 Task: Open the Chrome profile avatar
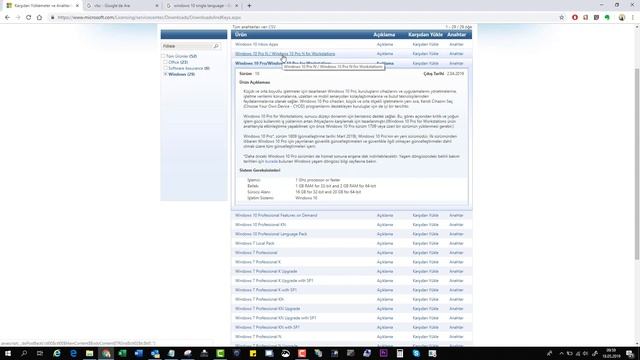(x=622, y=18)
